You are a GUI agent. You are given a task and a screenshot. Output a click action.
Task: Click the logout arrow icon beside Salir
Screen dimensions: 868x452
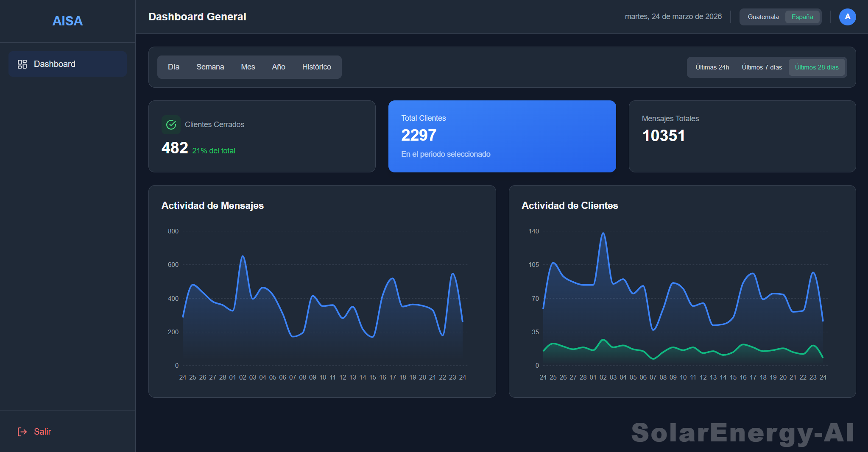click(x=22, y=431)
